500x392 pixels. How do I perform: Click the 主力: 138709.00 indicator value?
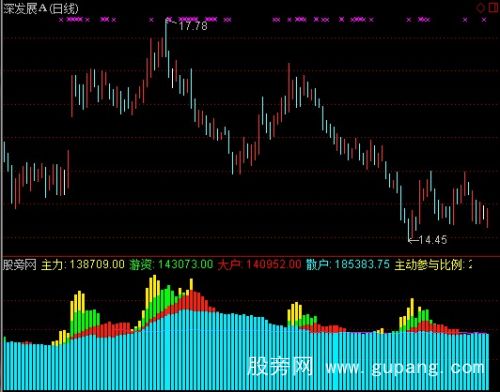tap(83, 265)
